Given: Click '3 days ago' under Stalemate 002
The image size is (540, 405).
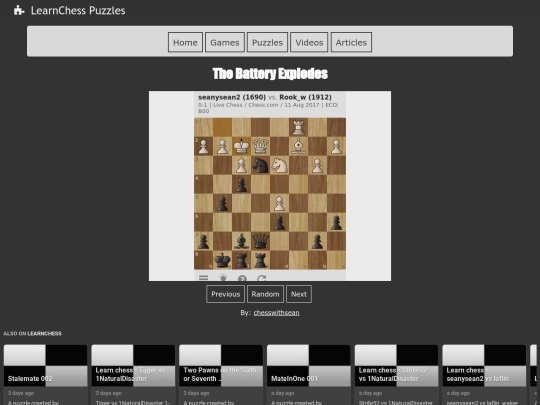Looking at the screenshot, I should [21, 393].
